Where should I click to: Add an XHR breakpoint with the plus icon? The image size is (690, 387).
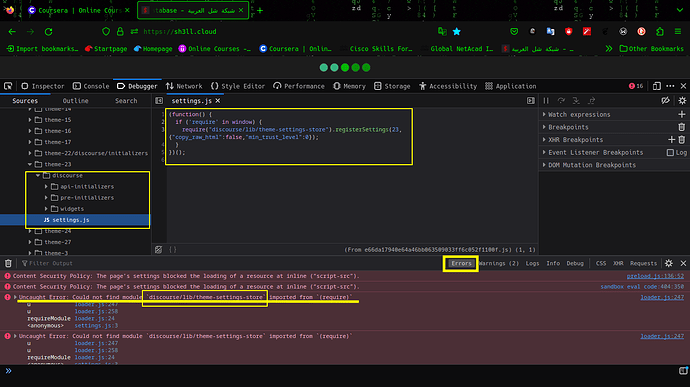click(x=671, y=140)
